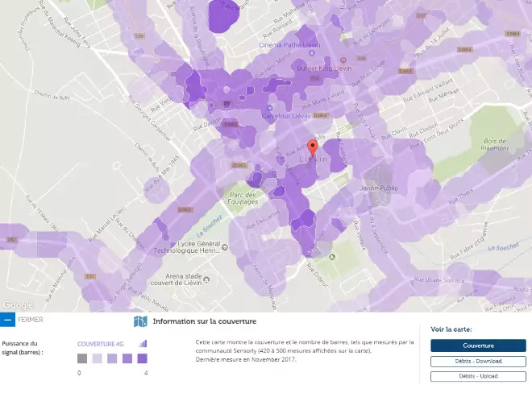Click the grey zero-bar legend swatch
The image size is (532, 393).
pos(82,359)
